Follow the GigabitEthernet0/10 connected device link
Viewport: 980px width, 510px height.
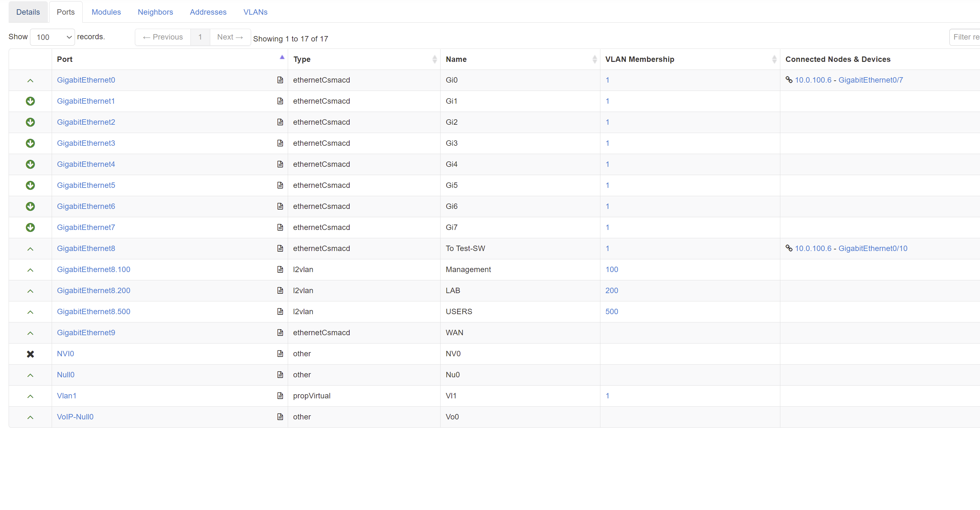tap(873, 248)
